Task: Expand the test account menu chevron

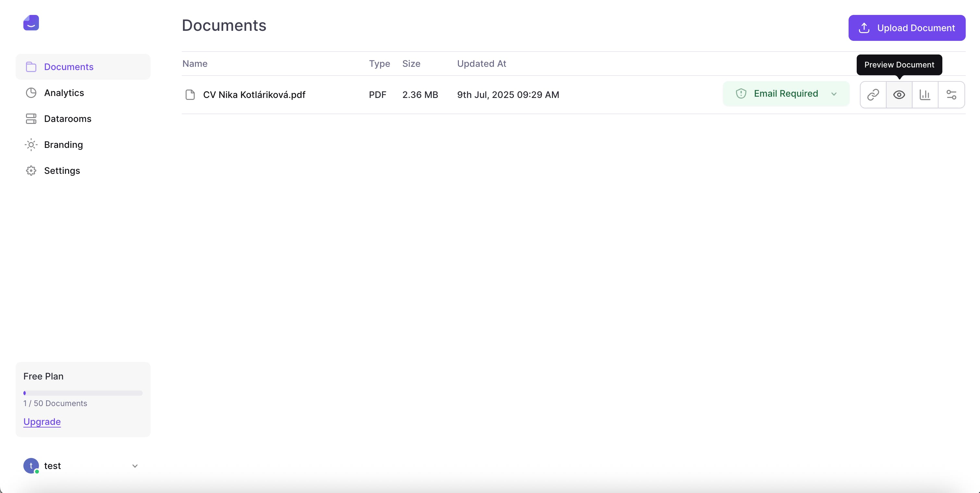Action: (135, 466)
